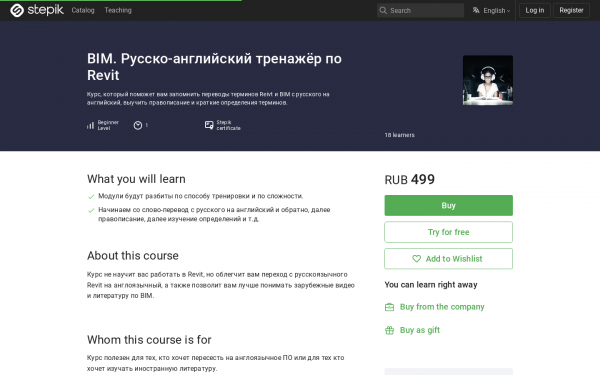The image size is (600, 375).
Task: Click You can learn right away text
Action: (x=431, y=285)
